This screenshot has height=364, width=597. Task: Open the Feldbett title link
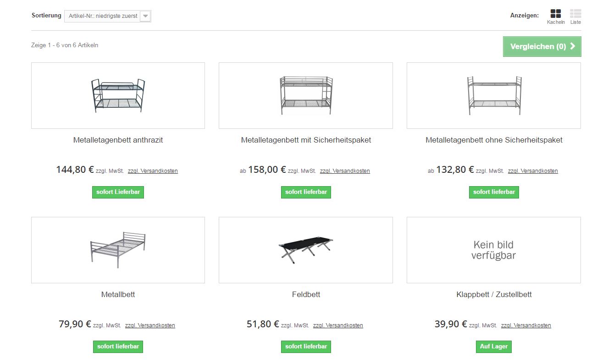306,294
